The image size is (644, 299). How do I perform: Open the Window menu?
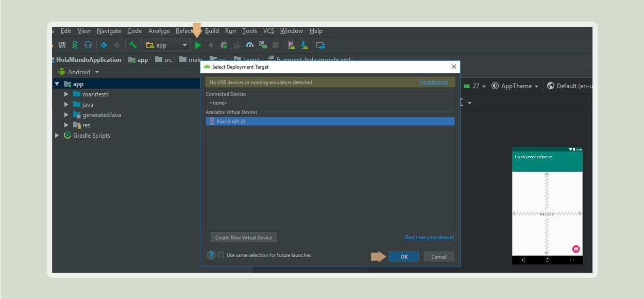292,31
